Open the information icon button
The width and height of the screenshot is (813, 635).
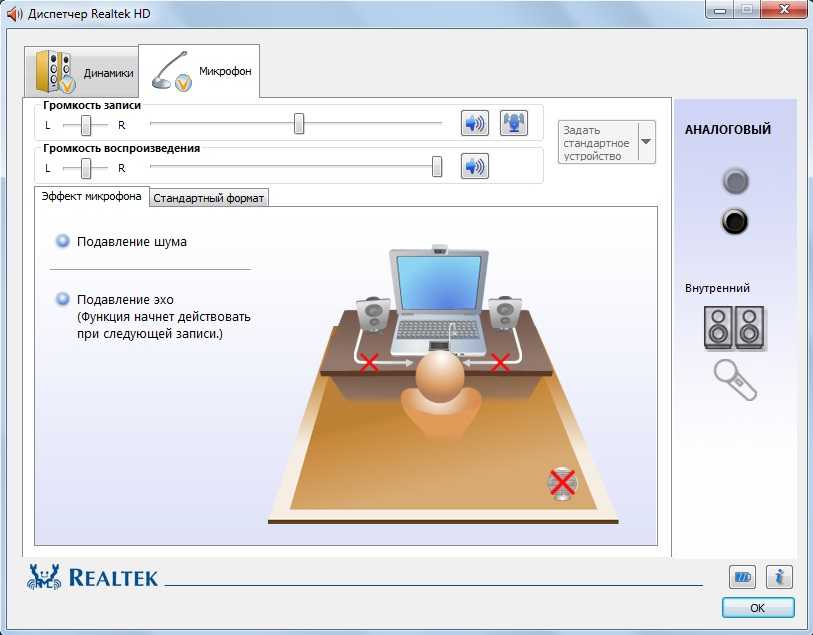click(779, 577)
